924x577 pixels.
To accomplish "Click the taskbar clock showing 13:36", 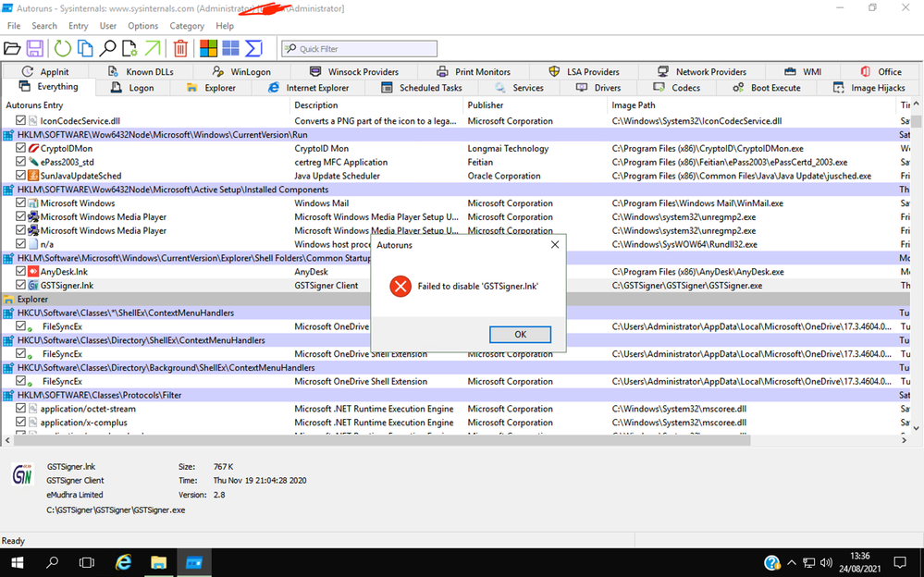I will tap(860, 563).
